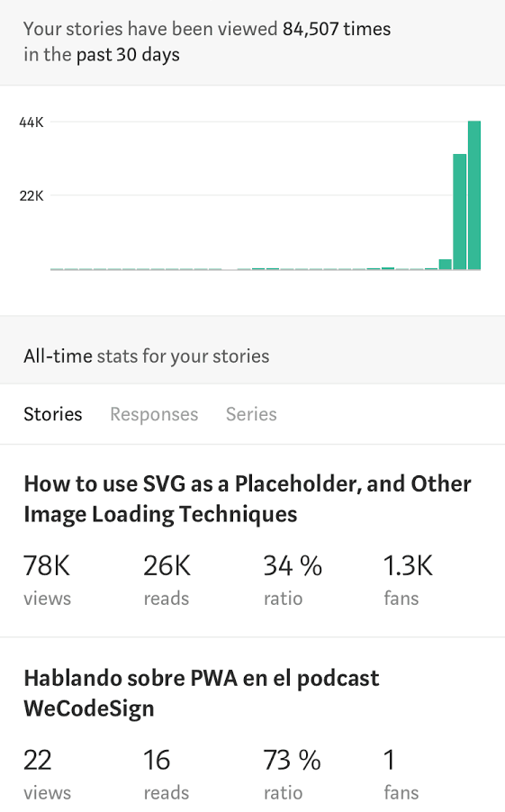Click the All-time stats for your stories heading

147,356
